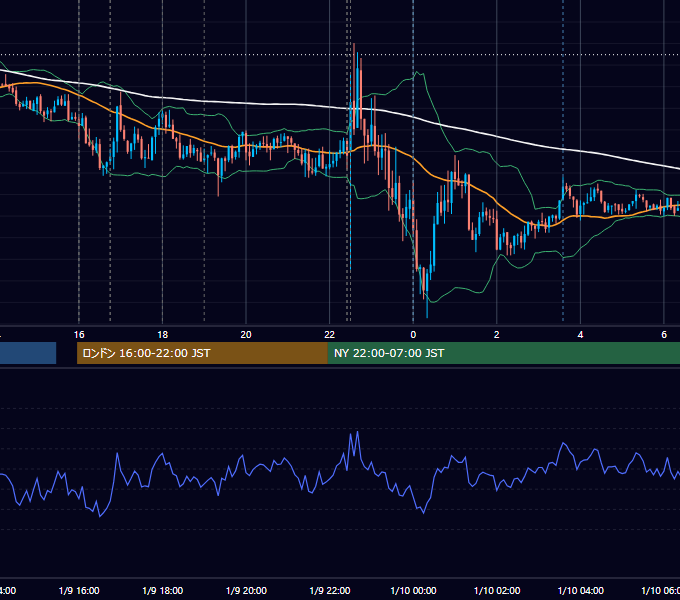Click the 1/10 04:00 bottom axis label
Screen dimensions: 680x600
click(581, 590)
